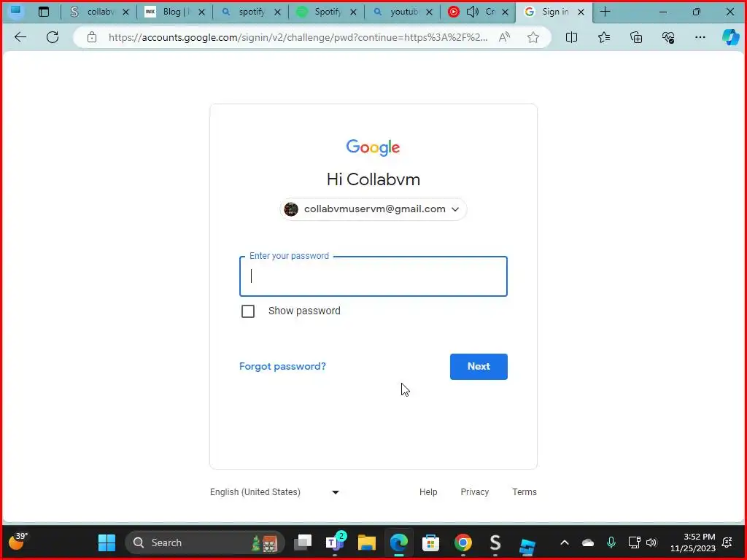Open the network display tray icon
Viewport: 747px width, 560px height.
pyautogui.click(x=634, y=542)
